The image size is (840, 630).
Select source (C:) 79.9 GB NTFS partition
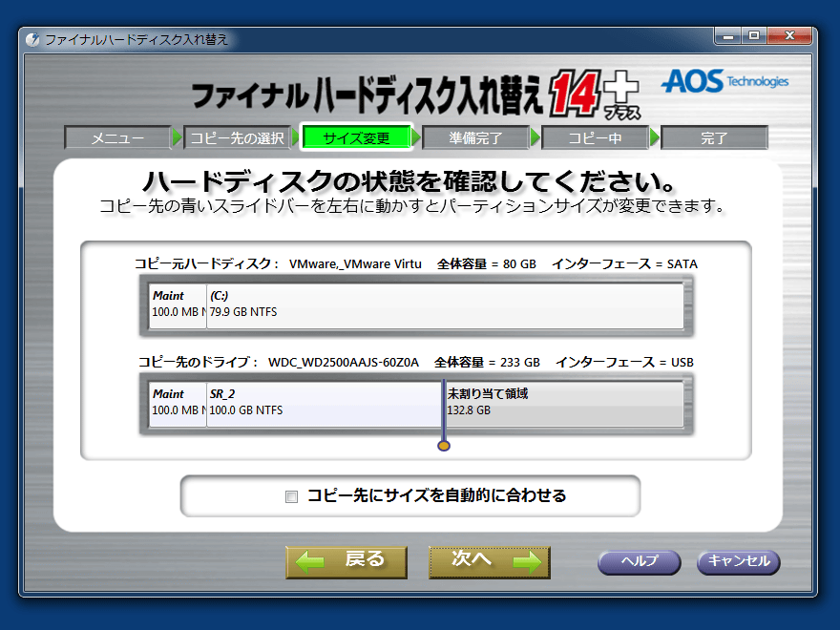click(x=445, y=305)
